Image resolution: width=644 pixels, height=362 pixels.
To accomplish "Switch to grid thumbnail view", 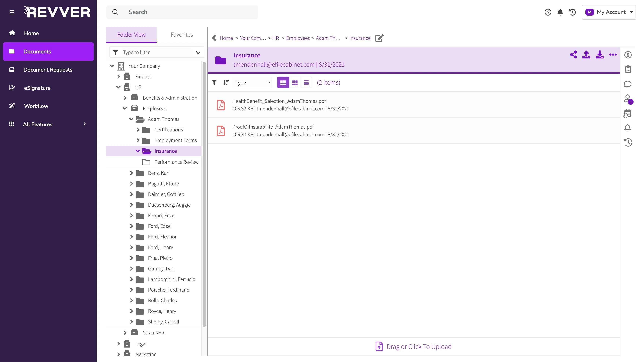I will 295,83.
